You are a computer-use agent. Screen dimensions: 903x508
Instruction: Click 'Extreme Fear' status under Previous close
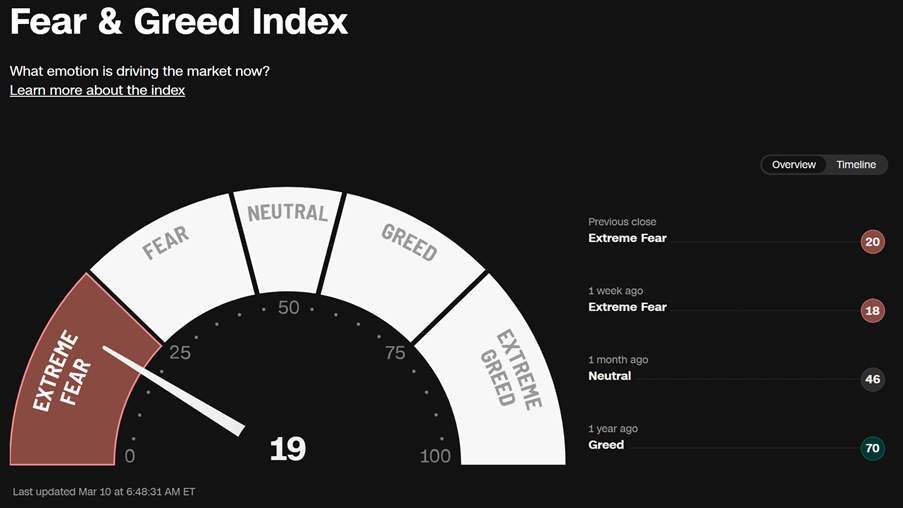click(627, 238)
